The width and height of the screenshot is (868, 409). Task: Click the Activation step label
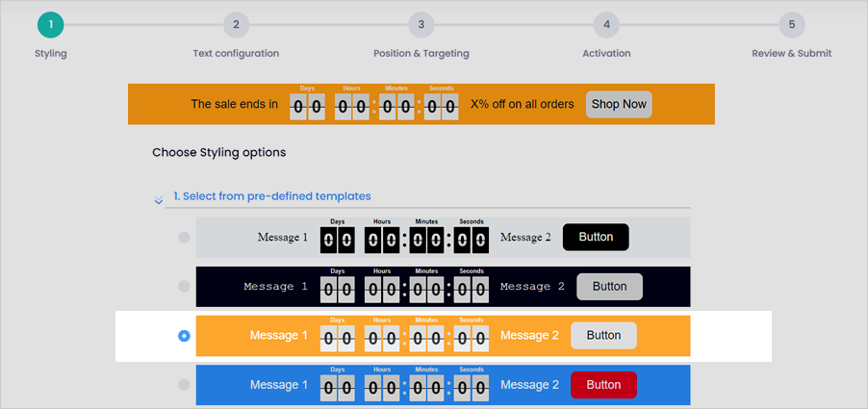pyautogui.click(x=606, y=54)
